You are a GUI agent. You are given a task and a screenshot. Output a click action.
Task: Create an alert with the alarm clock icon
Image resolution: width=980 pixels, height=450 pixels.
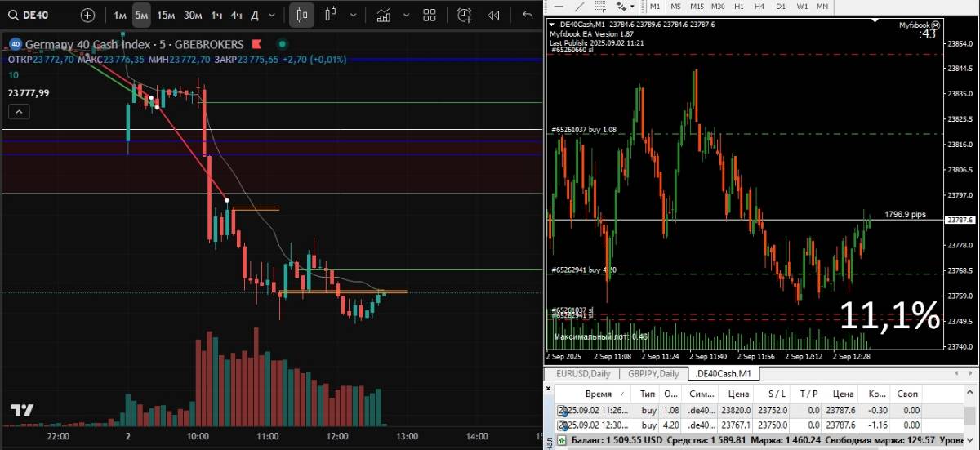(465, 15)
